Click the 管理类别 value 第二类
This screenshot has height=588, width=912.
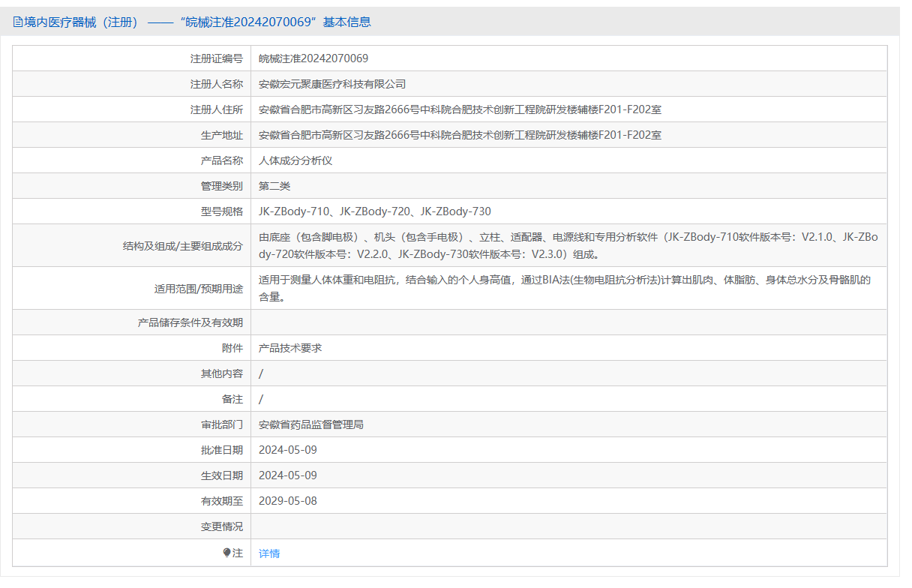(x=276, y=185)
